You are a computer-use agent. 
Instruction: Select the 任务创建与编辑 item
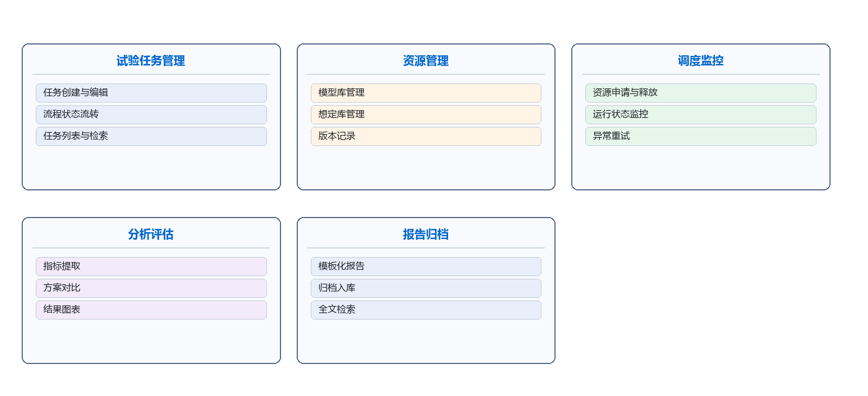pyautogui.click(x=151, y=93)
